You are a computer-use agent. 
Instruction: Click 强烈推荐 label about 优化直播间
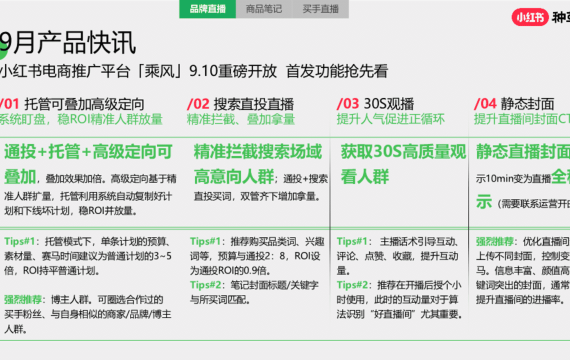[x=495, y=241]
